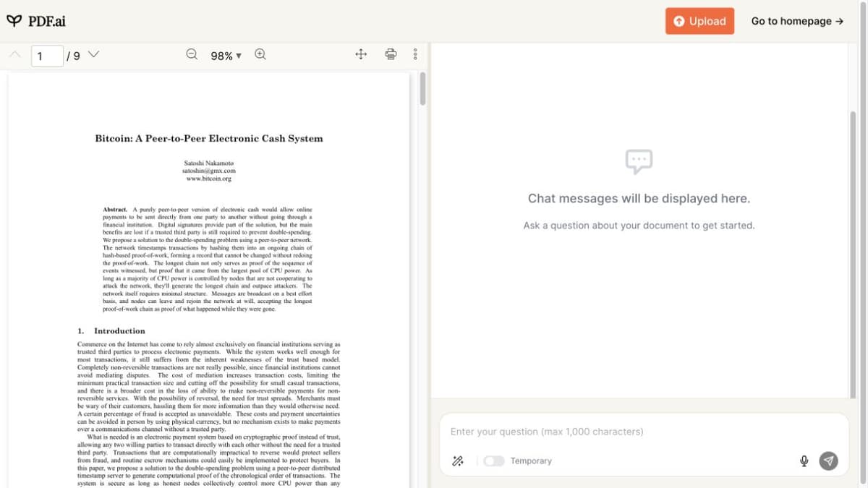This screenshot has width=868, height=488.
Task: Click the paper title heading
Action: click(x=209, y=138)
